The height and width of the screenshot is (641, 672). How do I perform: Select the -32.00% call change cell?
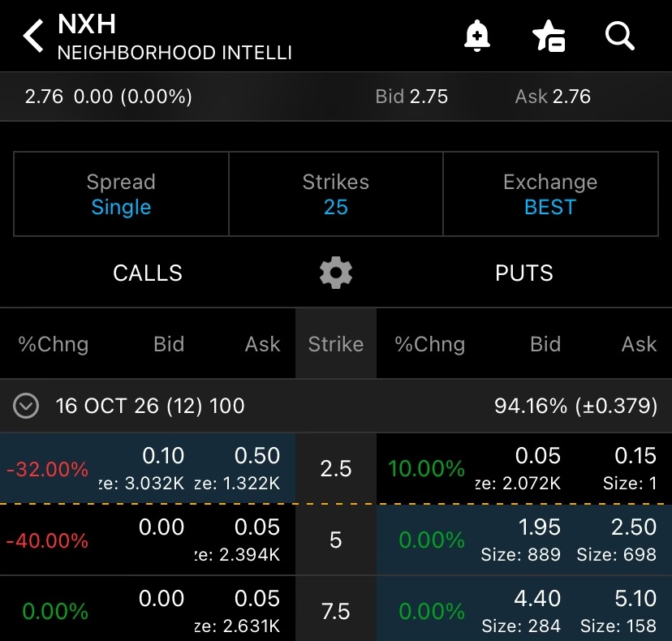[x=47, y=469]
